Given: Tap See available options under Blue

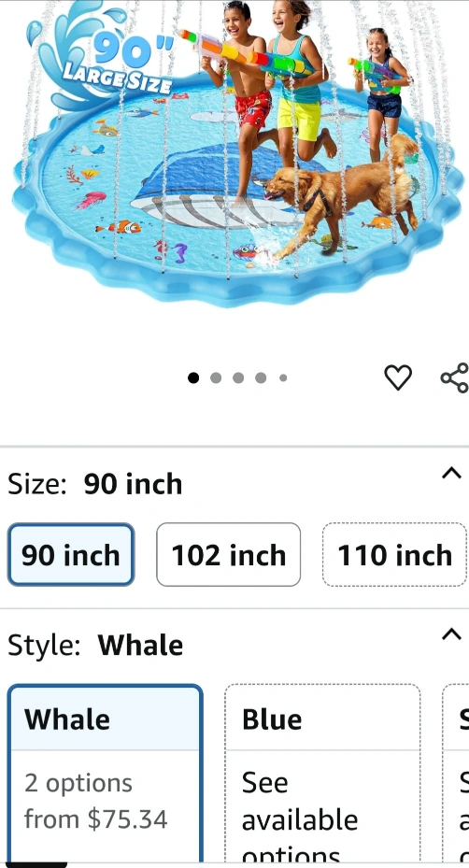Looking at the screenshot, I should coord(299,819).
